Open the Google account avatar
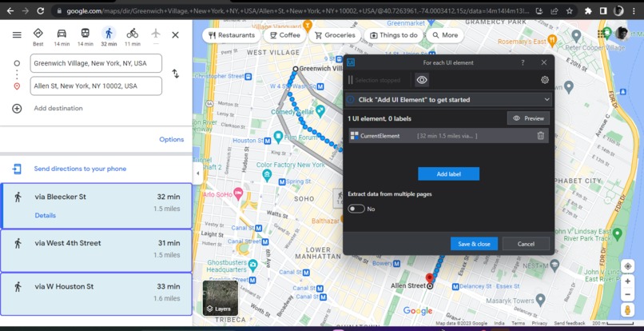The height and width of the screenshot is (331, 644). coord(622,34)
